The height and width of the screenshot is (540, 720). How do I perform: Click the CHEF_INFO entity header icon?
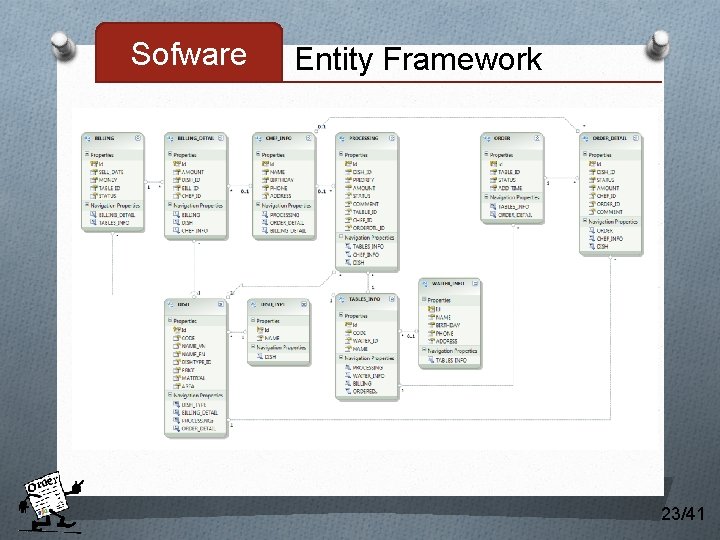(259, 138)
